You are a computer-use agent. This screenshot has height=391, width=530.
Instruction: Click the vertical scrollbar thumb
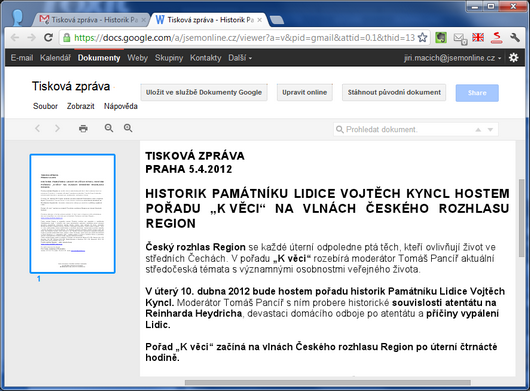pyautogui.click(x=523, y=218)
